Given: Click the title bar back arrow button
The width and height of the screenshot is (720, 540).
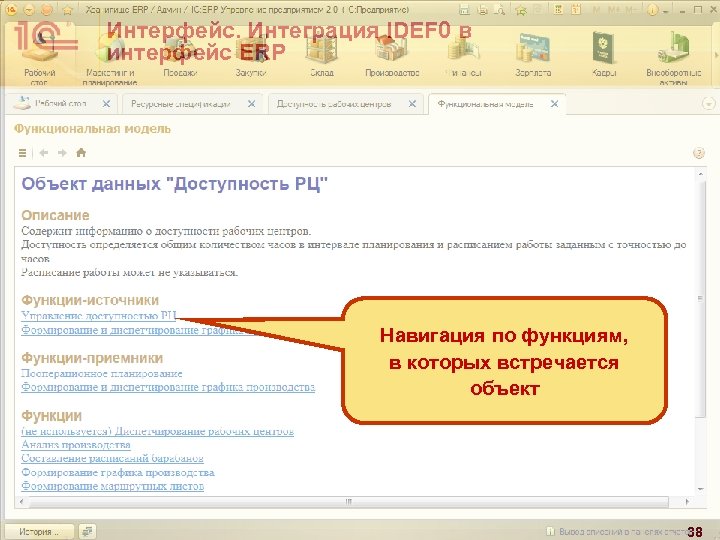Looking at the screenshot, I should [x=28, y=10].
